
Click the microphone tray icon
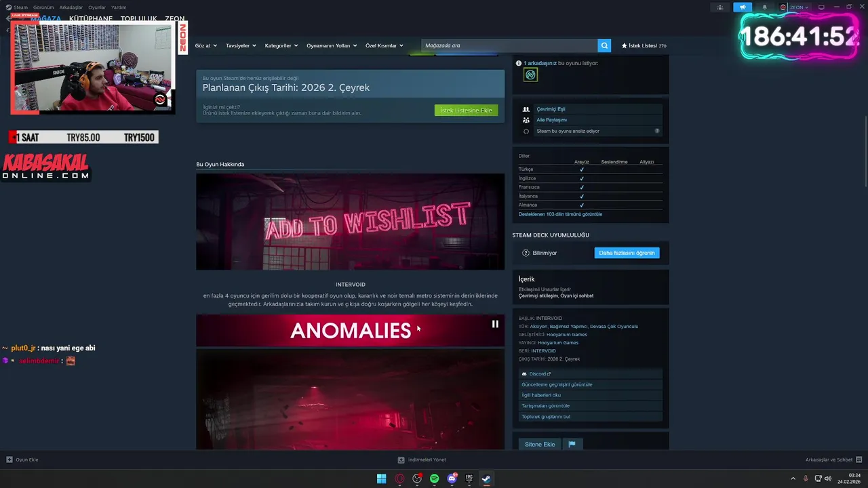[806, 479]
